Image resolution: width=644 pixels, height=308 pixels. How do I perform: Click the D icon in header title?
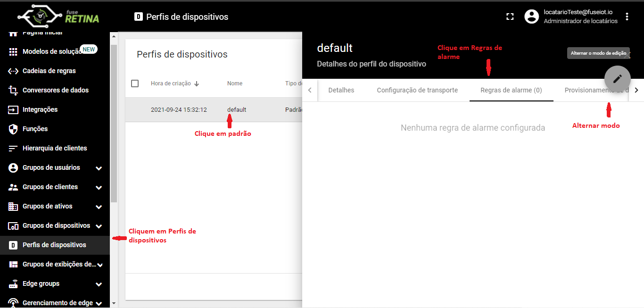(x=139, y=17)
